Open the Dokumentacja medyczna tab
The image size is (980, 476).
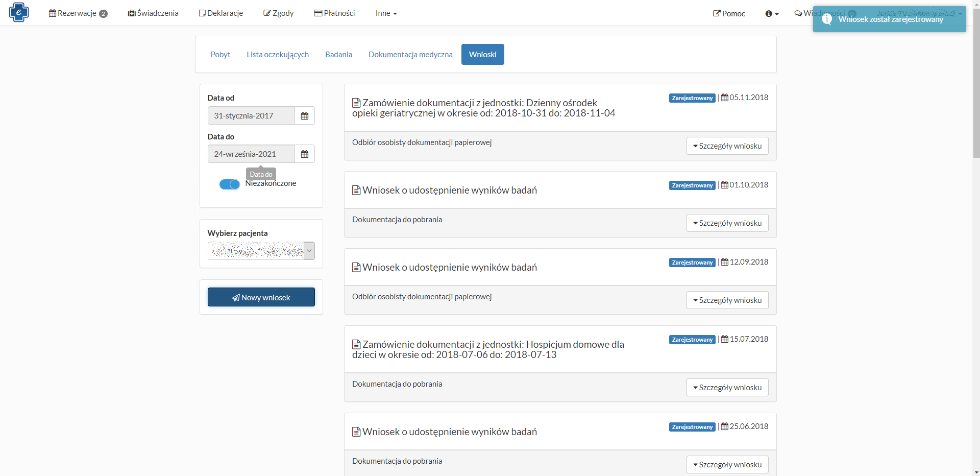tap(410, 55)
